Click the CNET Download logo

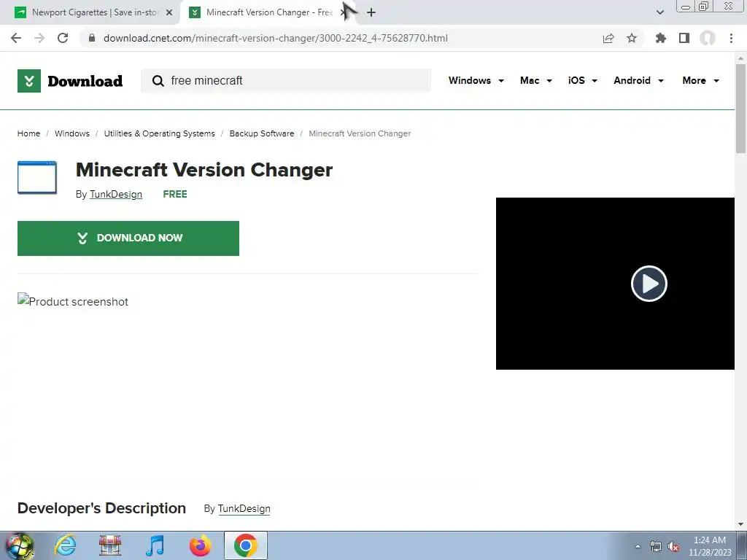[x=70, y=80]
